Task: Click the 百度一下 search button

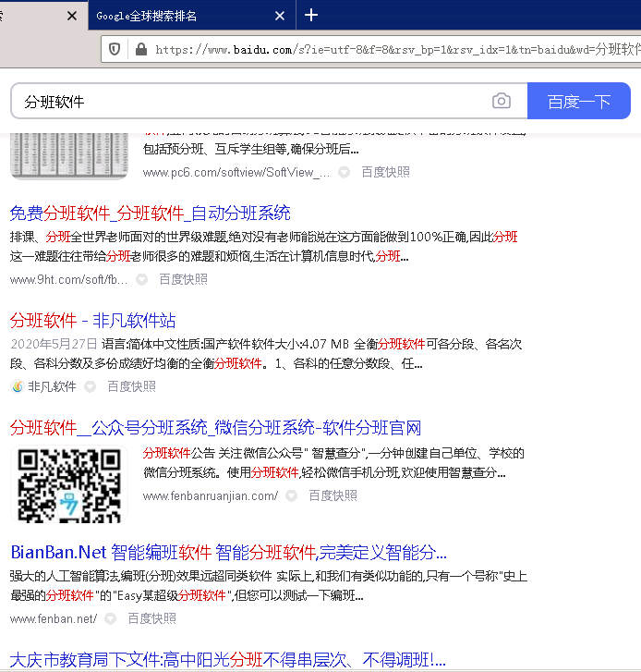Action: pos(578,101)
